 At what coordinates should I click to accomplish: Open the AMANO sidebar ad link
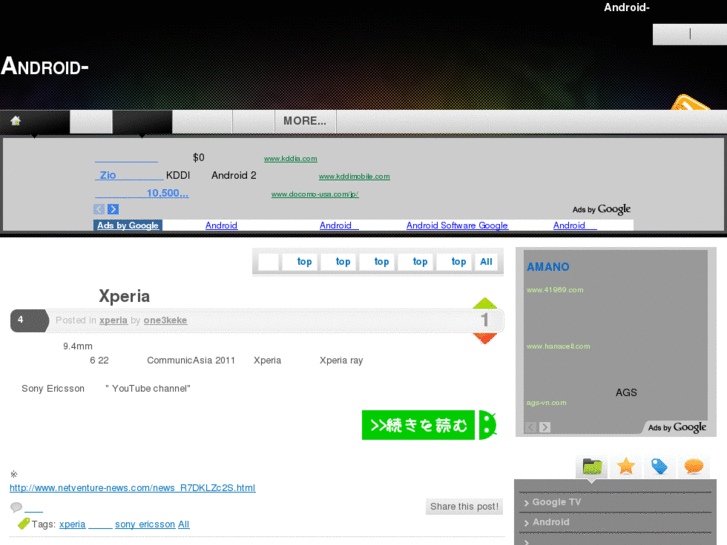(548, 267)
